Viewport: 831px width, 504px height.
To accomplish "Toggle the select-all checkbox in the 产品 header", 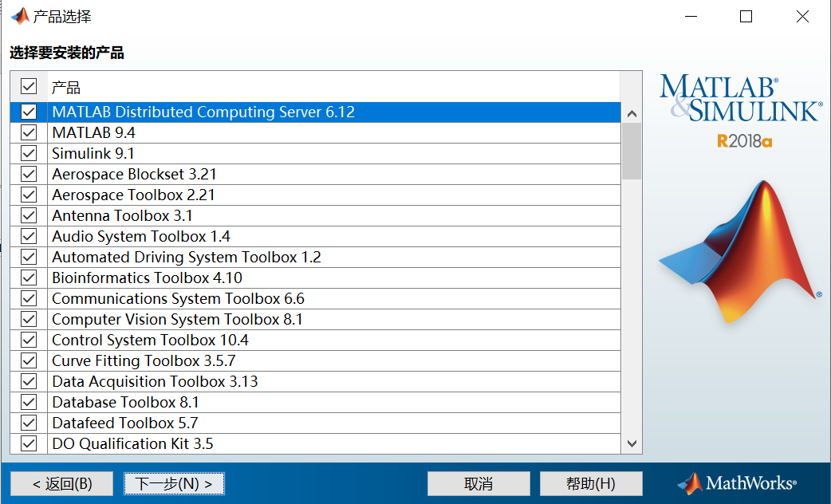I will tap(29, 86).
